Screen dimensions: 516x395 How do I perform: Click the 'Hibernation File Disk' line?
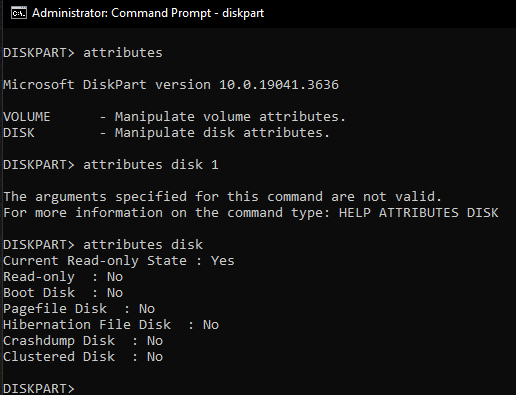[111, 325]
